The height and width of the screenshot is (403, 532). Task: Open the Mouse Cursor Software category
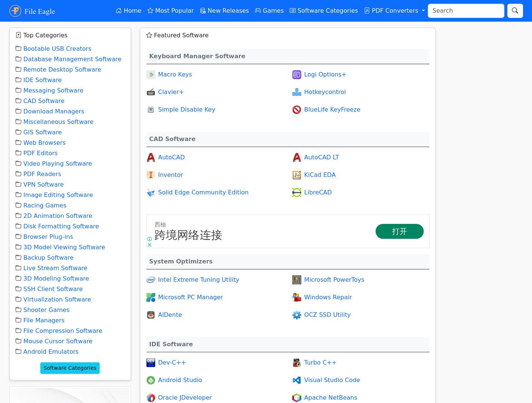(x=57, y=341)
